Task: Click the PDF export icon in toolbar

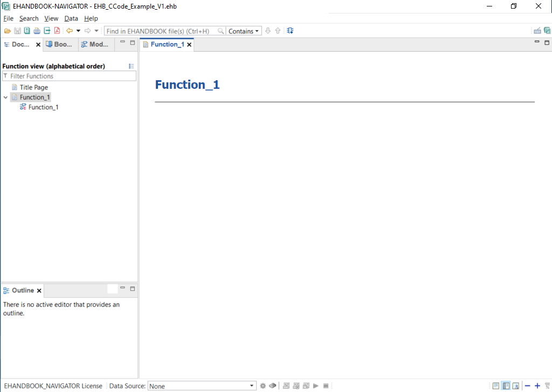Action: pos(57,31)
